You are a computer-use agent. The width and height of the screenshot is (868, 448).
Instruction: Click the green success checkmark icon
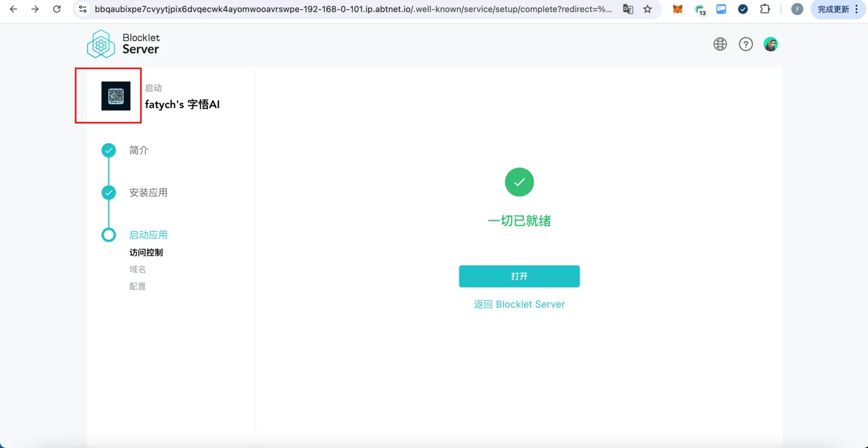519,182
